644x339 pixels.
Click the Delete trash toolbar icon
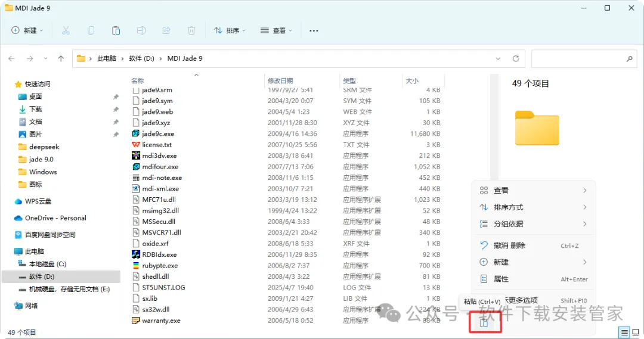pyautogui.click(x=191, y=30)
